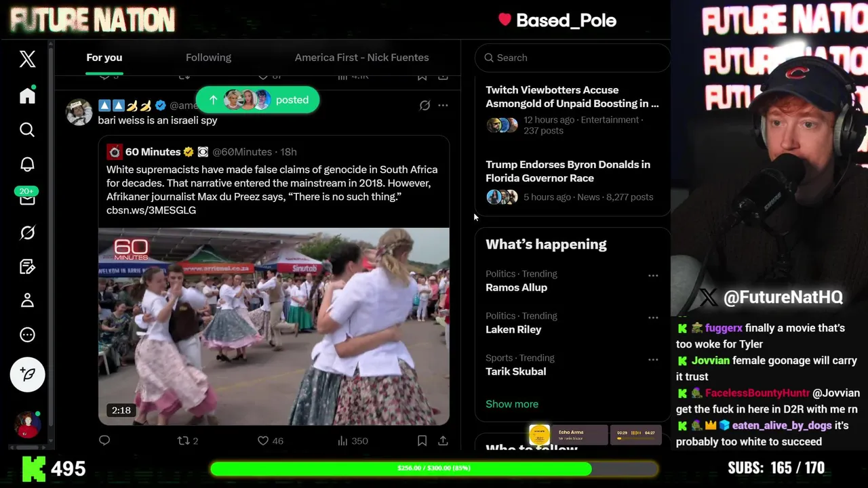Click share icon on post above

pyautogui.click(x=443, y=77)
